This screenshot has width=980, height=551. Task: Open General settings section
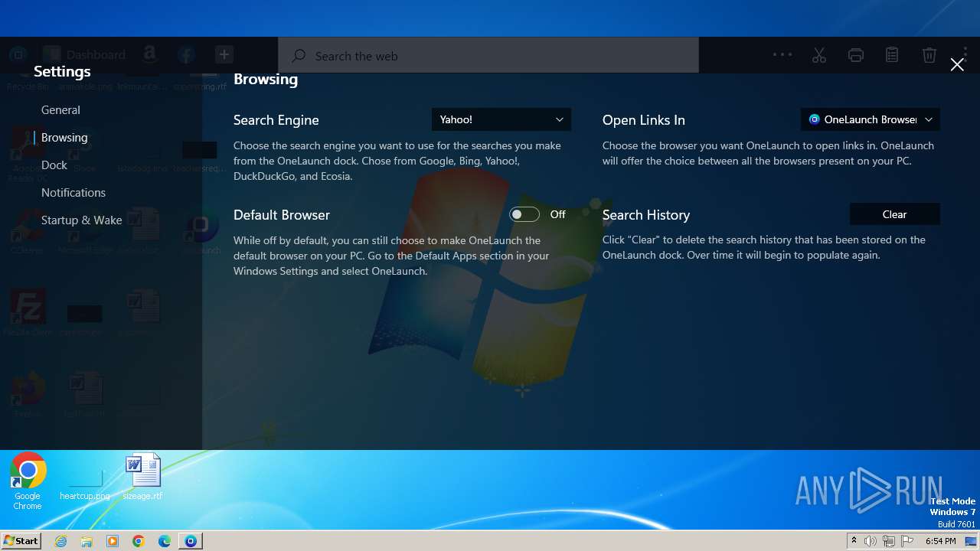60,110
